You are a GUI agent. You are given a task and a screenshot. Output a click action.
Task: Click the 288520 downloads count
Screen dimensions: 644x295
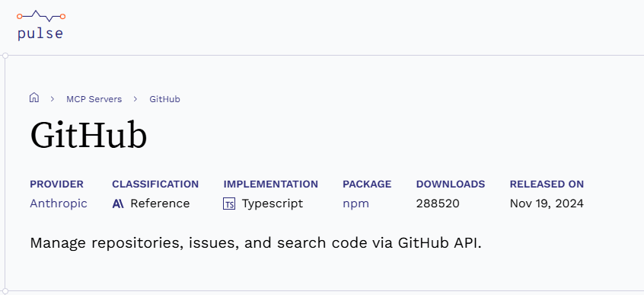438,204
